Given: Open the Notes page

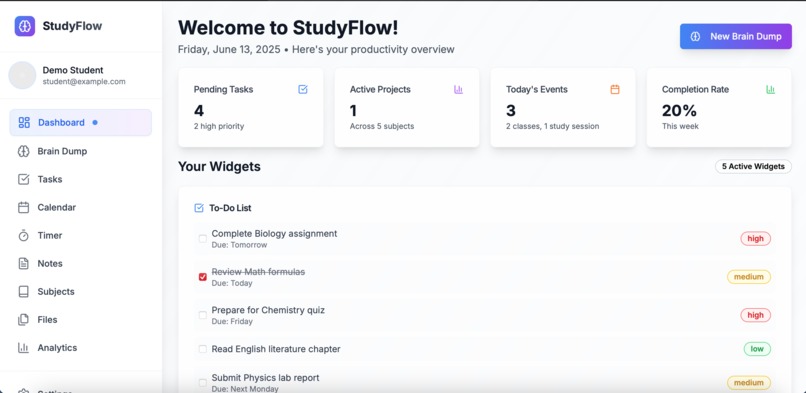Looking at the screenshot, I should pos(81,264).
